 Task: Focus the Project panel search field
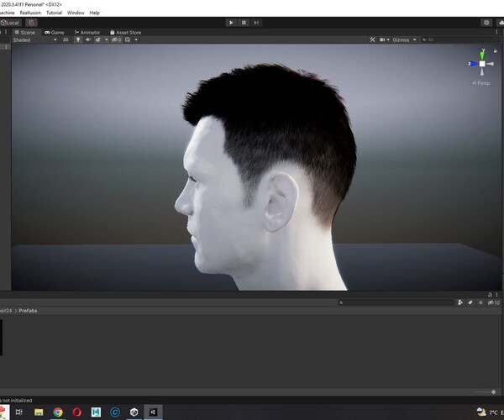(x=396, y=302)
